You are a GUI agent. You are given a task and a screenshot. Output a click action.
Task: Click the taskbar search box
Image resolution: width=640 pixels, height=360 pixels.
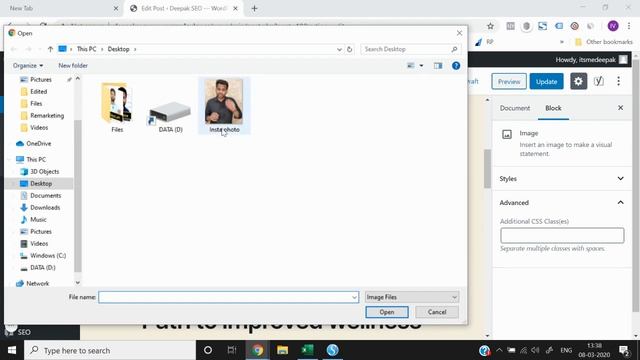tap(110, 350)
